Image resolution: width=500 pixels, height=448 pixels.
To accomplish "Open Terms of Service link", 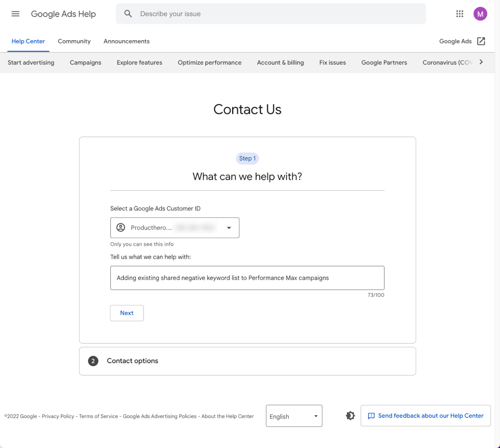I will (98, 416).
